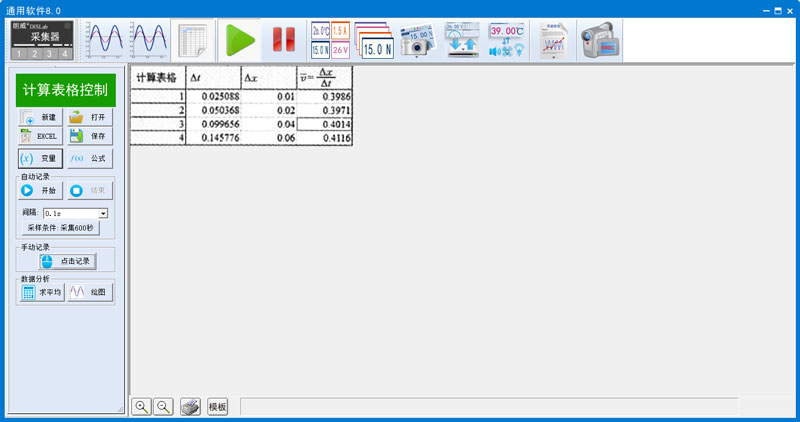
Task: Expand the 间隔 interval dropdown
Action: (x=103, y=213)
